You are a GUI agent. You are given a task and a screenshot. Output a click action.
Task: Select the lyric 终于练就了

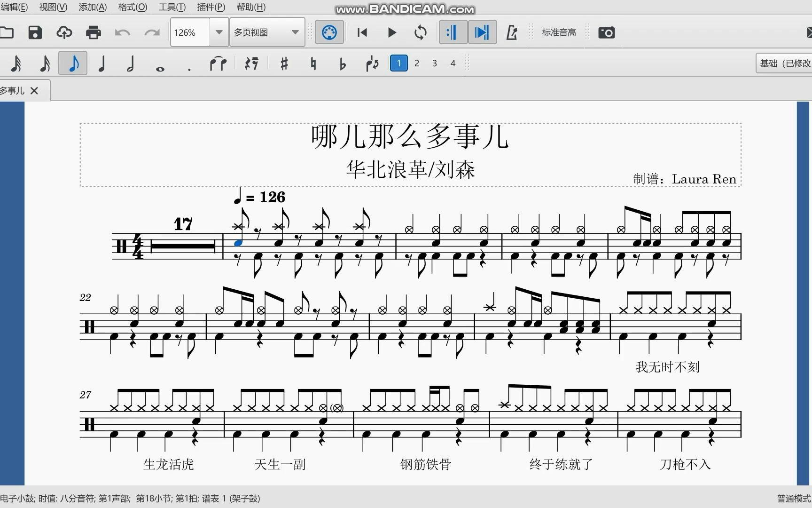(x=561, y=464)
